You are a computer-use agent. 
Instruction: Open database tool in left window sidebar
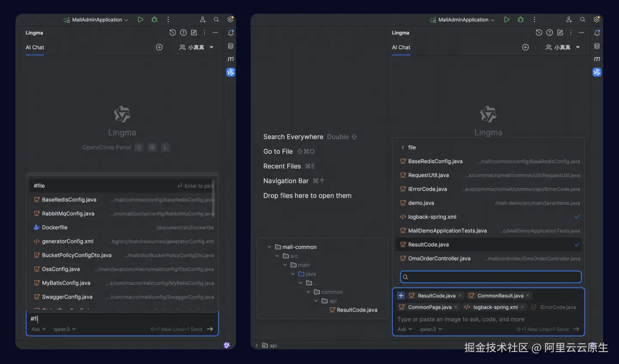(231, 46)
